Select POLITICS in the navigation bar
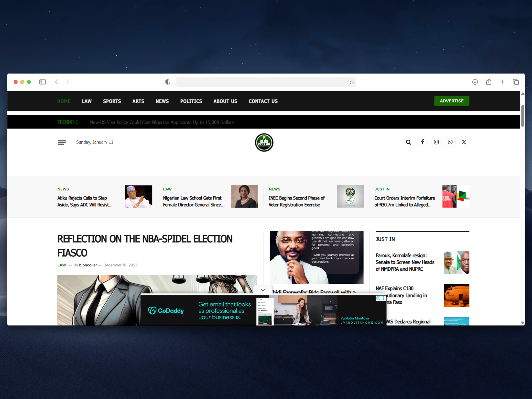Viewport: 532px width, 399px height. tap(191, 101)
